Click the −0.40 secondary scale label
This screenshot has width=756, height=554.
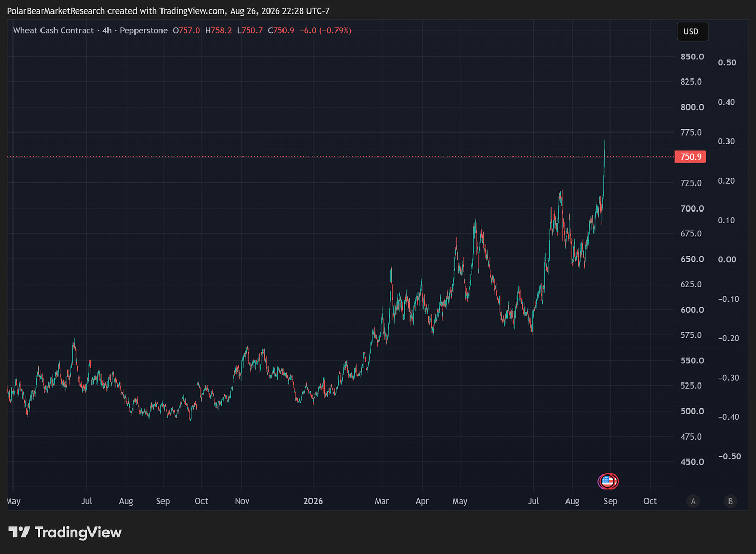click(x=728, y=417)
